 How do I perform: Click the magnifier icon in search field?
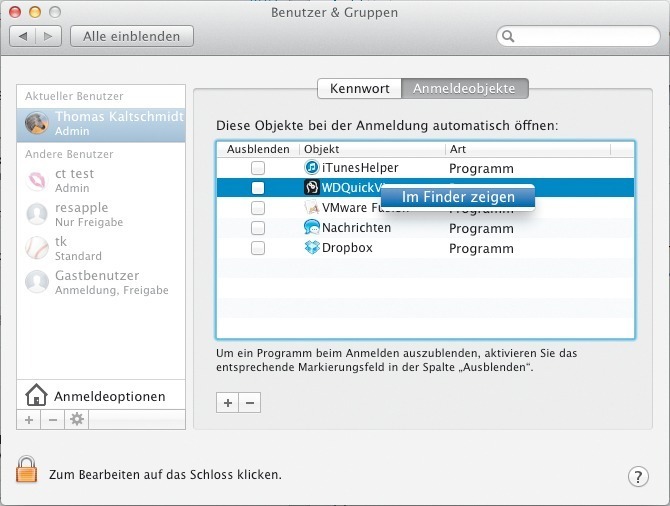coord(508,36)
